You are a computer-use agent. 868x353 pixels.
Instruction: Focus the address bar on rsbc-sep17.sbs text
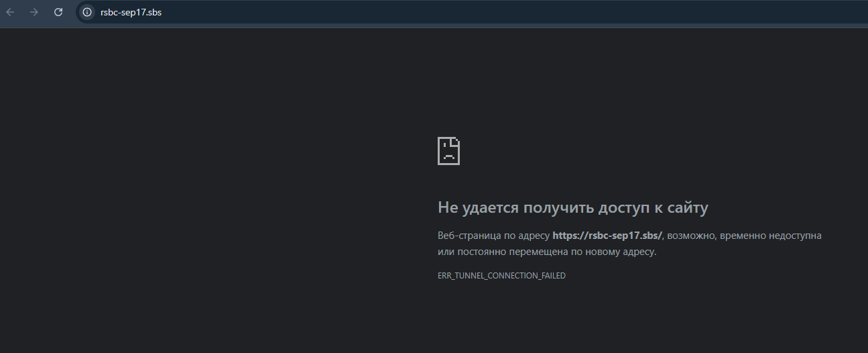[131, 12]
